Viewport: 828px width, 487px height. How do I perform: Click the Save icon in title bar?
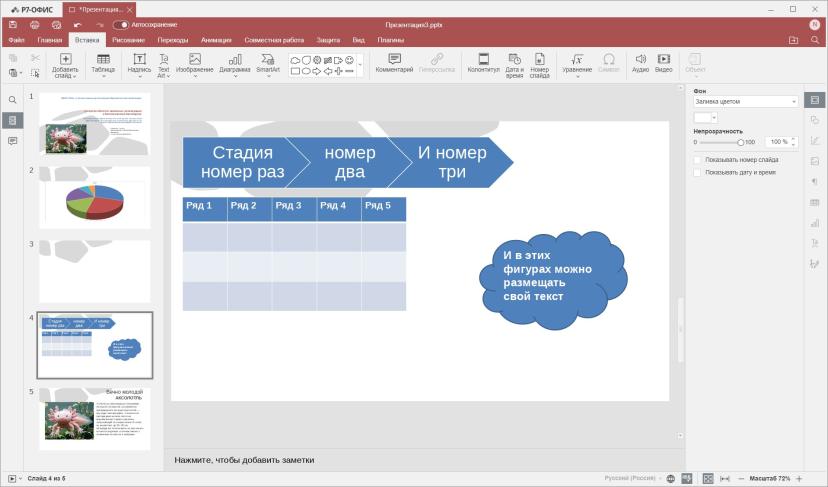coord(13,25)
